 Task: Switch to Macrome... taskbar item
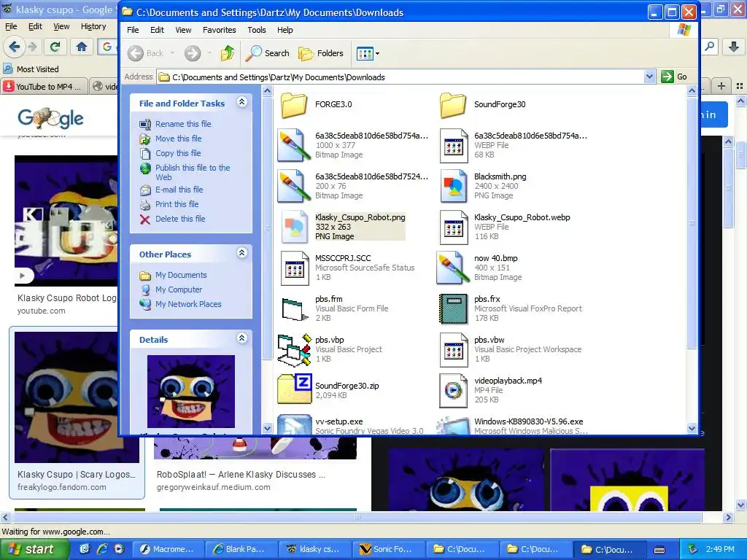click(x=167, y=549)
